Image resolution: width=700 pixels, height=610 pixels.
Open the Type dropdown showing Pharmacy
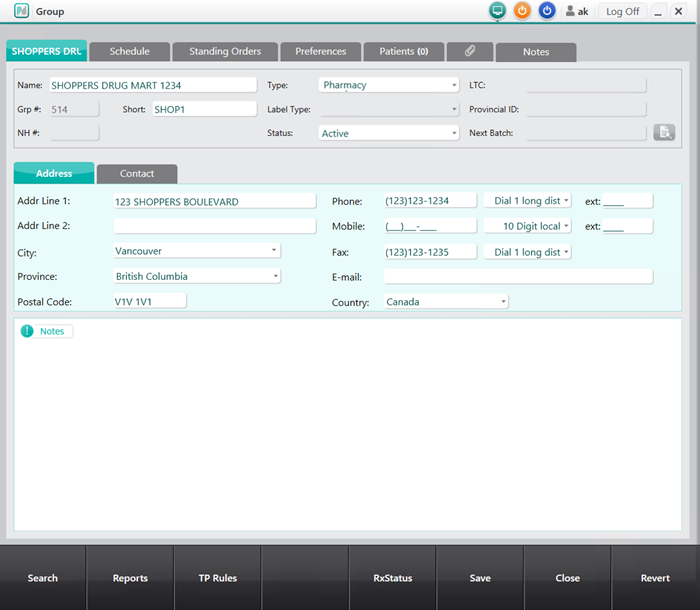pos(388,85)
